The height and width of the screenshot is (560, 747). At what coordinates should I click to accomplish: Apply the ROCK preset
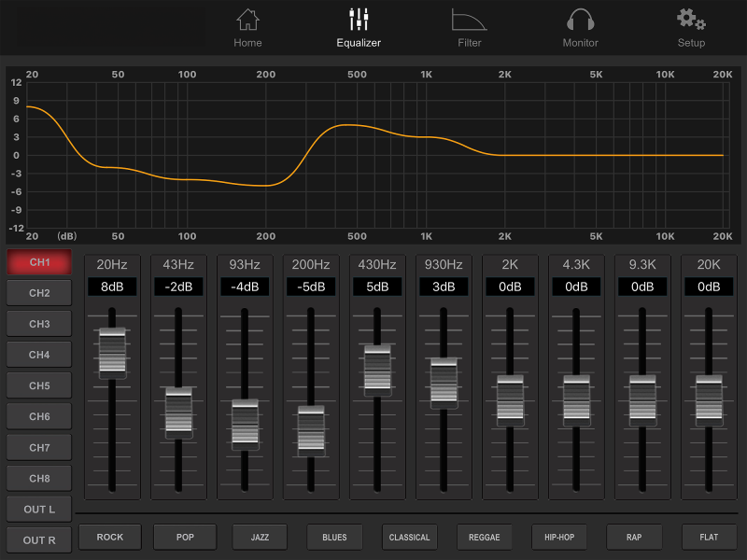point(110,537)
